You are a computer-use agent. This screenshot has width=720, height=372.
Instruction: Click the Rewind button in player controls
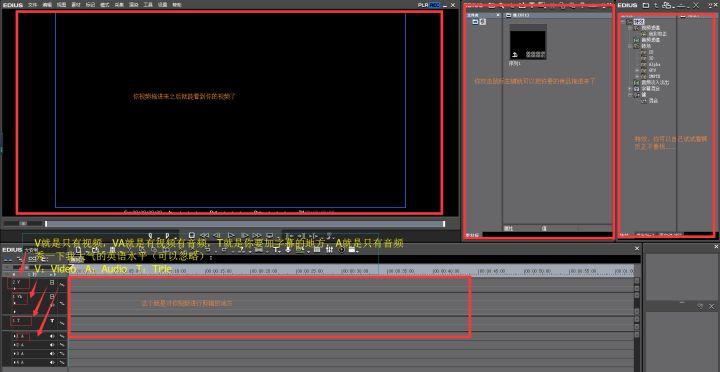click(205, 235)
